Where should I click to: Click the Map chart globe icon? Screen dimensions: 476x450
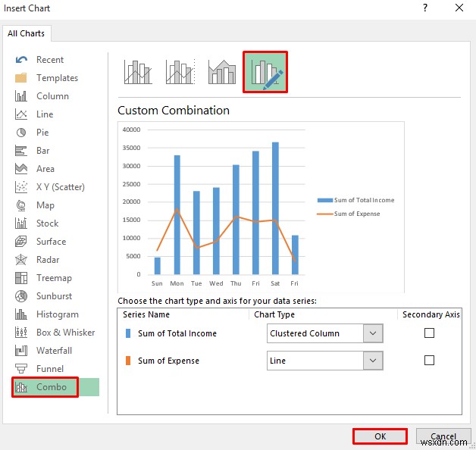coord(21,205)
